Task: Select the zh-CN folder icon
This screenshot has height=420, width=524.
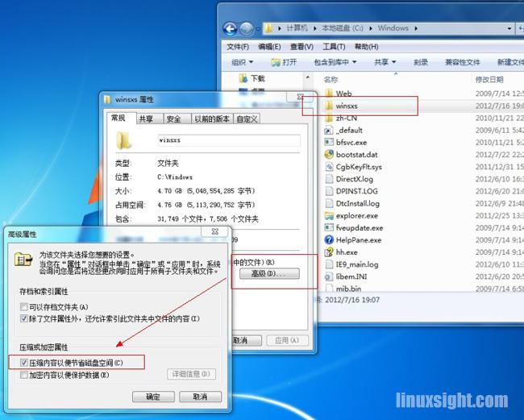Action: [329, 118]
